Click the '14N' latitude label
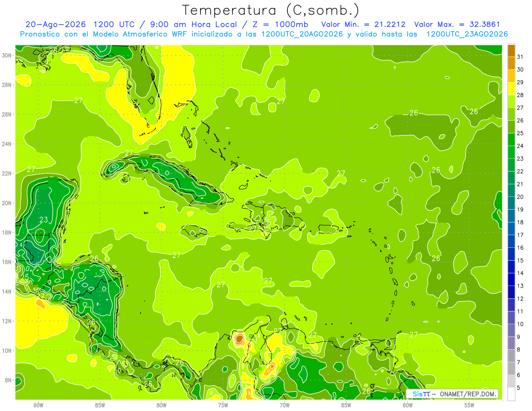This screenshot has width=532, height=411. (x=6, y=291)
